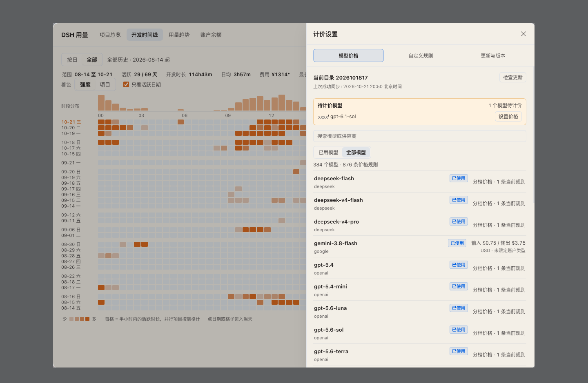Color the heatmap by 强度
The image size is (588, 383).
coord(85,85)
